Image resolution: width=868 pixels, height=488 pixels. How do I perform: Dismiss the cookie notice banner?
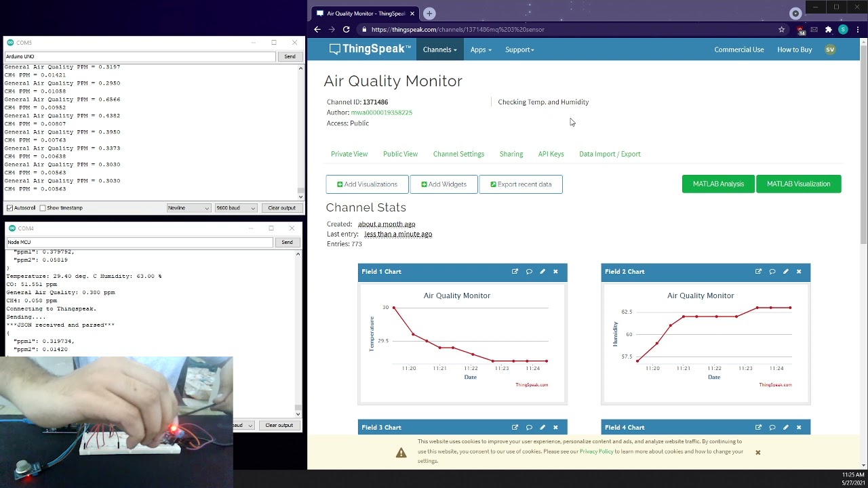coord(758,452)
